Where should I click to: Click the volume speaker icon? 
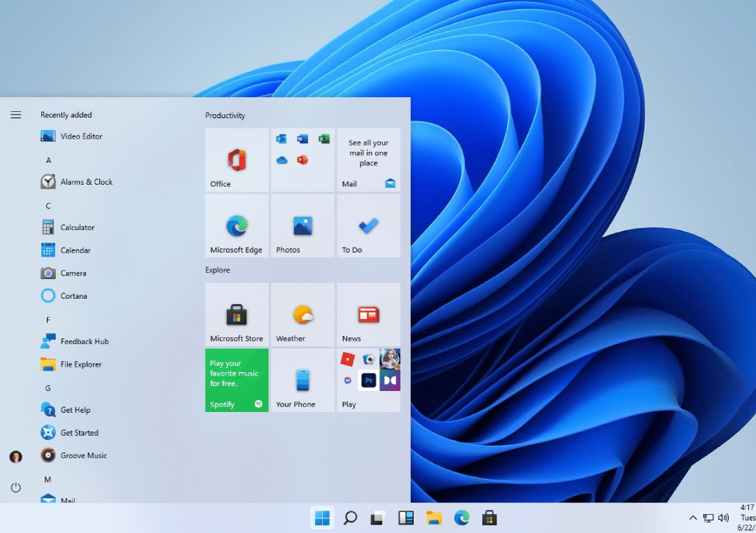coord(723,518)
